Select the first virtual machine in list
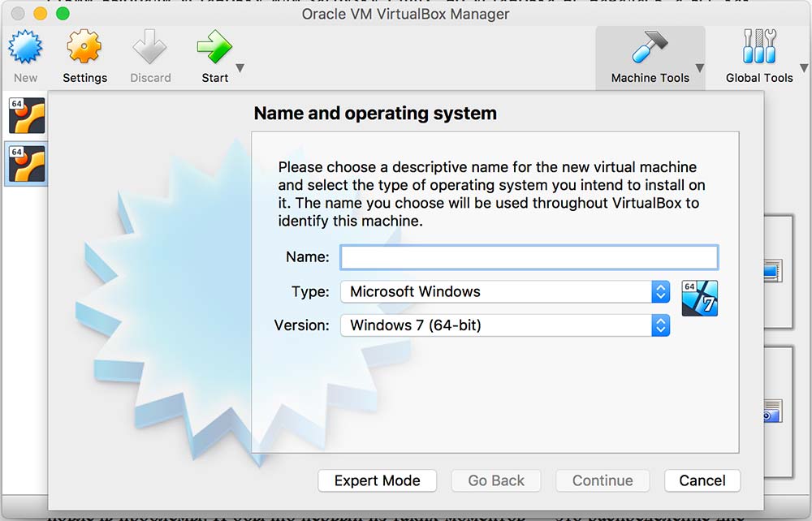812x521 pixels. tap(26, 115)
